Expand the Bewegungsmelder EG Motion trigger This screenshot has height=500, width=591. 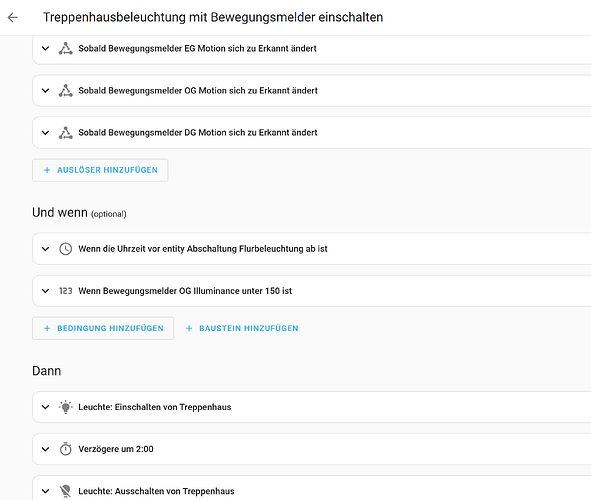pos(46,49)
